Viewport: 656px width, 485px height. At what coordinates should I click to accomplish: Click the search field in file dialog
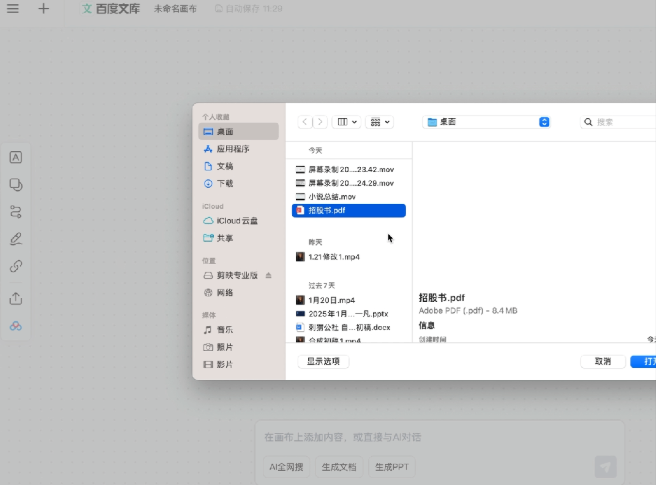coord(618,122)
